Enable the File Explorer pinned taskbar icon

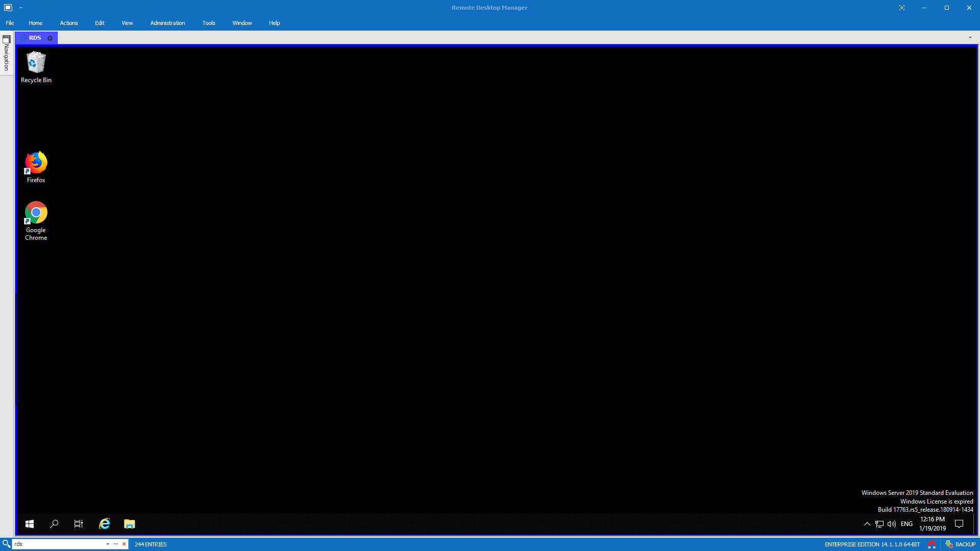(129, 523)
